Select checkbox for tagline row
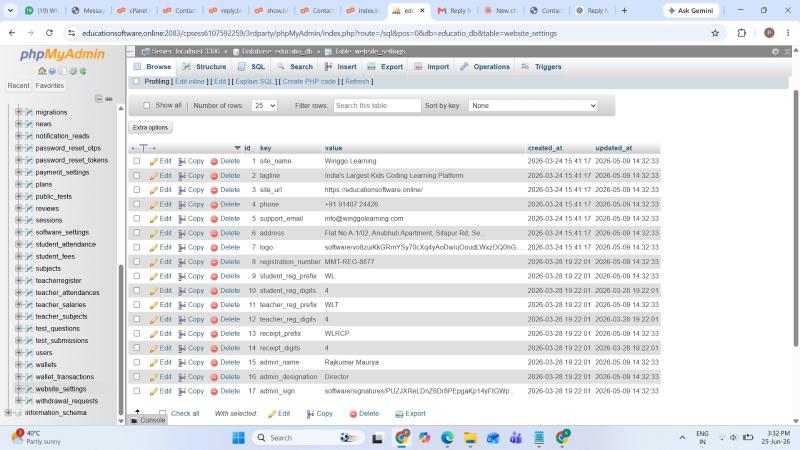Viewport: 800px width, 450px height. (x=137, y=176)
